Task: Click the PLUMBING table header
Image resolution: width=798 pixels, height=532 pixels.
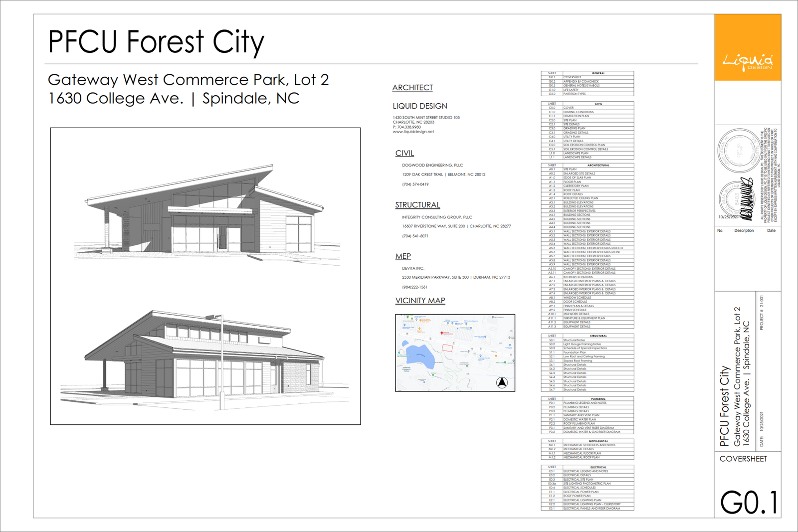Action: (x=598, y=399)
